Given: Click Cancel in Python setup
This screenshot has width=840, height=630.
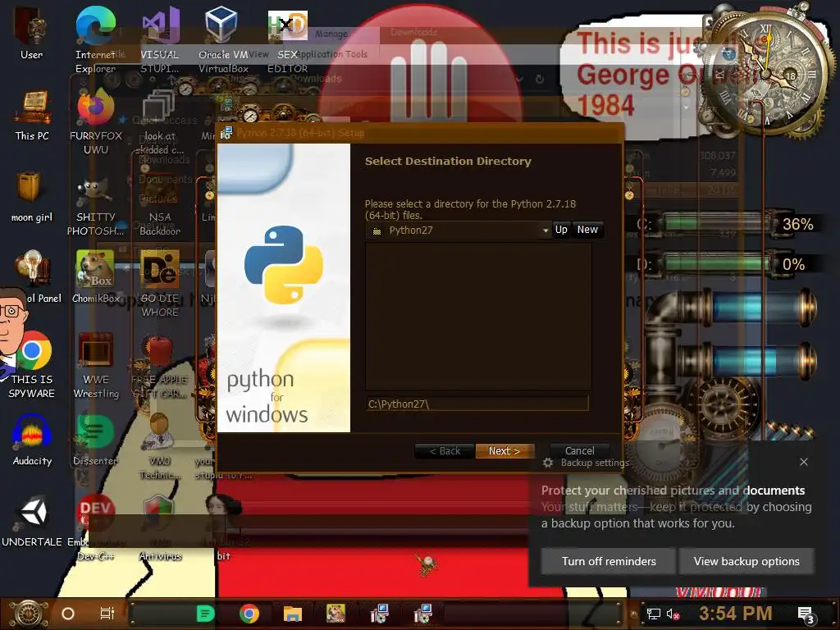Looking at the screenshot, I should pyautogui.click(x=580, y=450).
